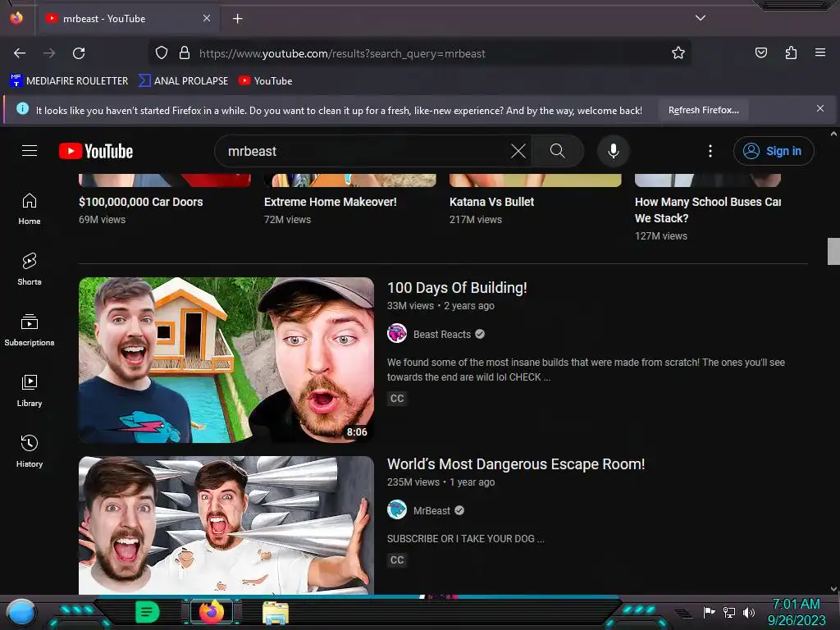The image size is (840, 630).
Task: Open the MrBeast channel avatar
Action: [x=397, y=509]
